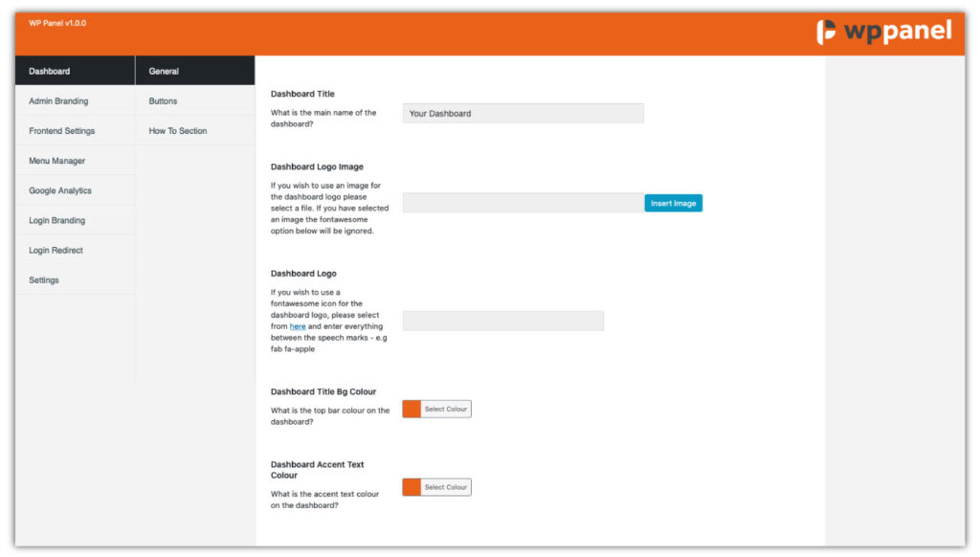This screenshot has width=980, height=557.
Task: Click the 'Dashboard Accent Text Colour' heading
Action: (317, 470)
